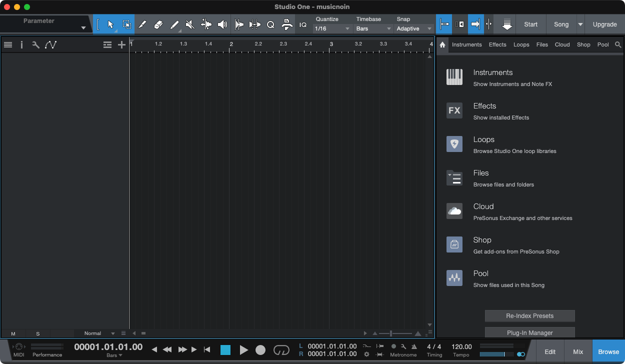Select the Eraser tool
Image resolution: width=625 pixels, height=364 pixels.
[x=158, y=24]
